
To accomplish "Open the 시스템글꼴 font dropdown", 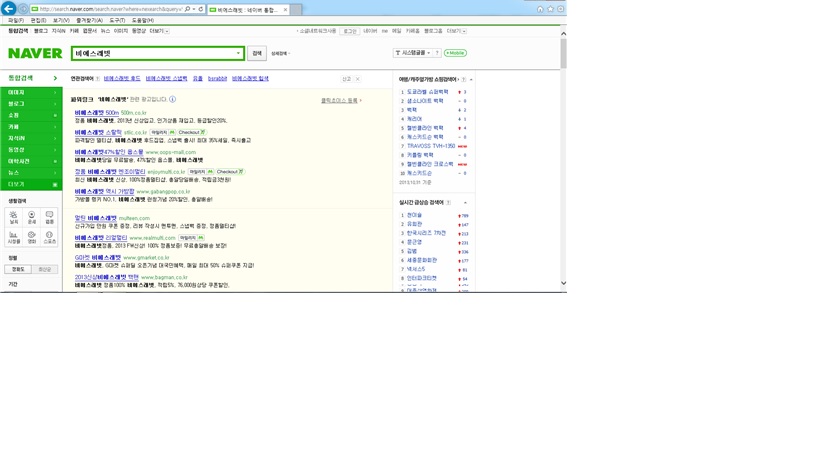I will (412, 53).
